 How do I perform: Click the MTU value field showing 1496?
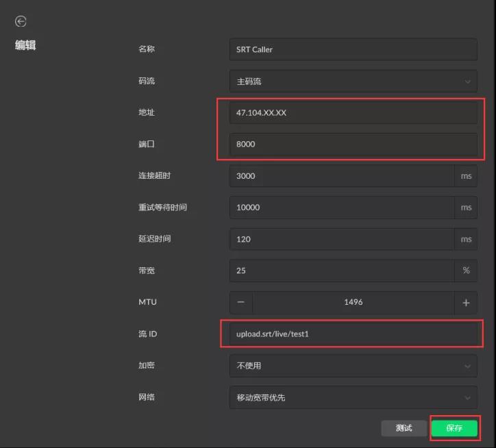[353, 302]
